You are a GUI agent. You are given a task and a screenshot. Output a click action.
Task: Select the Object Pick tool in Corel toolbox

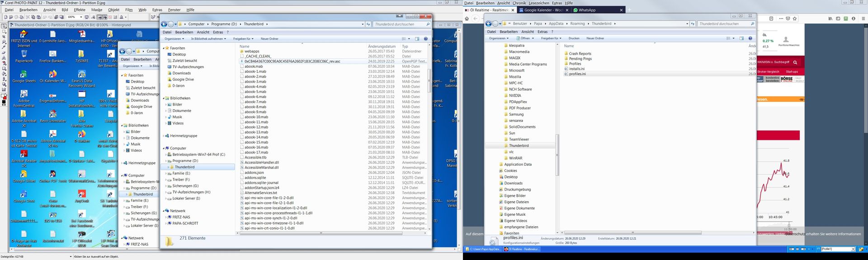click(x=4, y=26)
